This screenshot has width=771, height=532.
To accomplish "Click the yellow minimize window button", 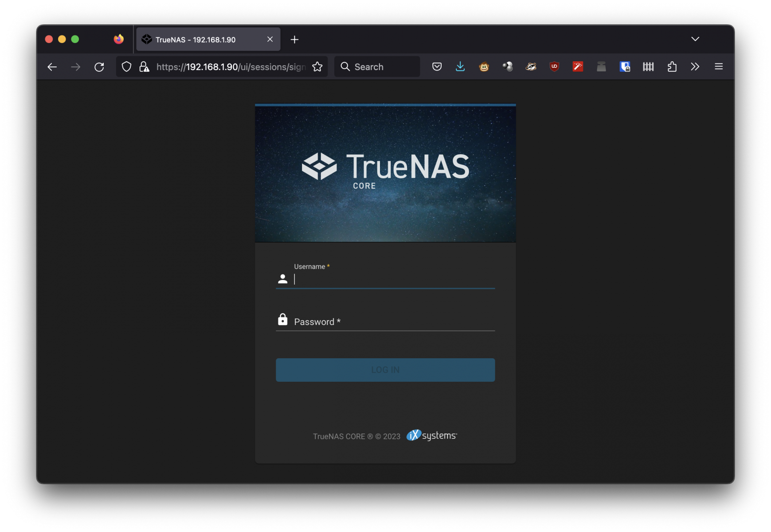I will [x=62, y=39].
